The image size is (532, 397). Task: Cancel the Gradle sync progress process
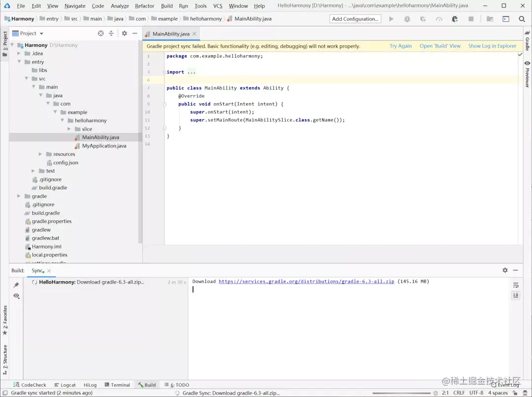[435, 393]
